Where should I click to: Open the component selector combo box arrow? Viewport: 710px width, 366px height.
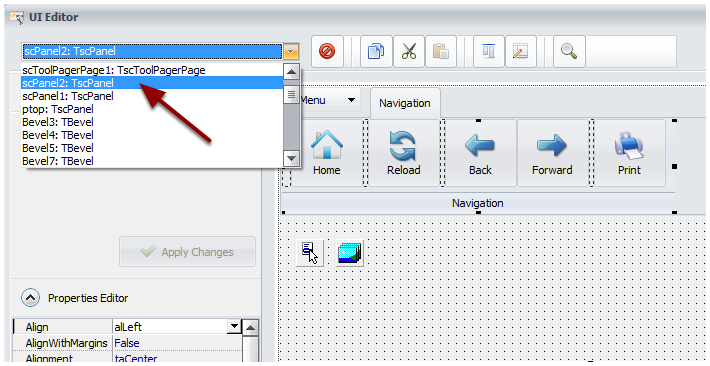coord(291,51)
